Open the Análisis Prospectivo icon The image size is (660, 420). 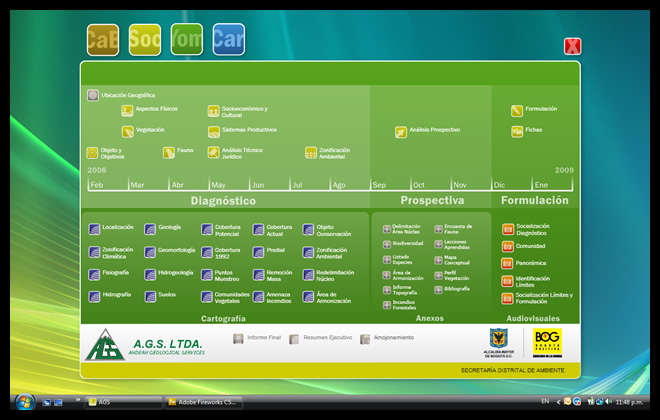pos(401,131)
